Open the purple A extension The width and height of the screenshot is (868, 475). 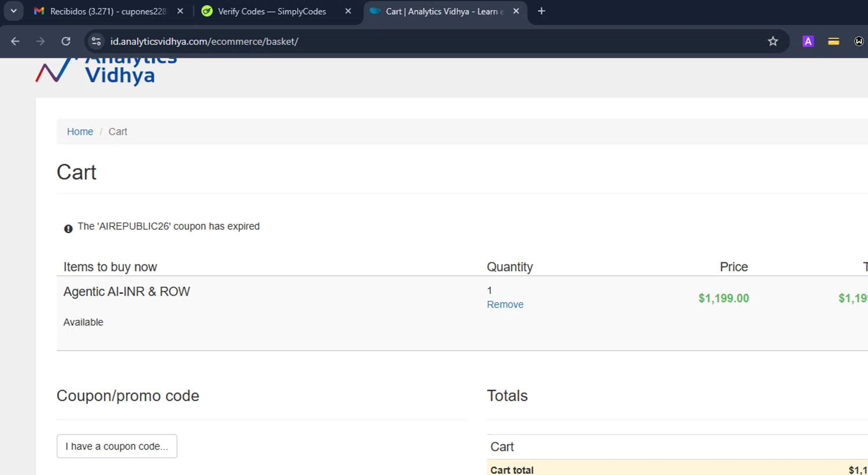[808, 41]
